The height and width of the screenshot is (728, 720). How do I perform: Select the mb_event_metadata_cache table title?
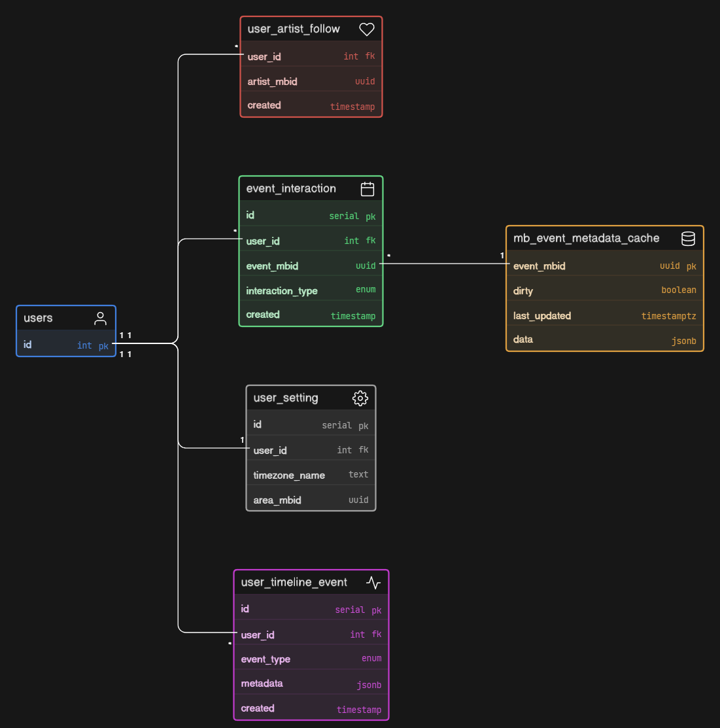(586, 239)
